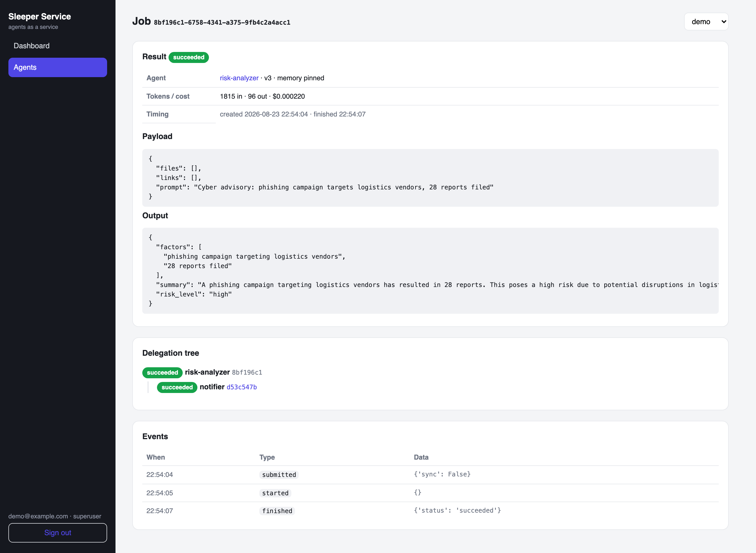Click the 22:54:05 event time
This screenshot has height=553, width=756.
click(159, 493)
